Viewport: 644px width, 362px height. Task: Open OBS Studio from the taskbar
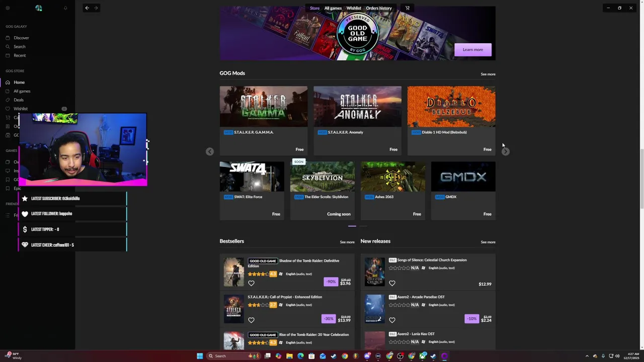[x=400, y=356]
